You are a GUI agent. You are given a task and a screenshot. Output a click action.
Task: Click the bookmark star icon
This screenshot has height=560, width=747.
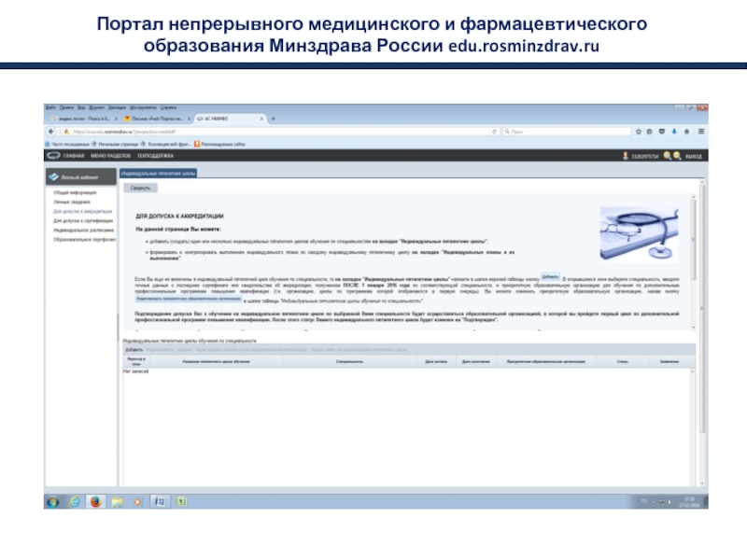tap(639, 132)
